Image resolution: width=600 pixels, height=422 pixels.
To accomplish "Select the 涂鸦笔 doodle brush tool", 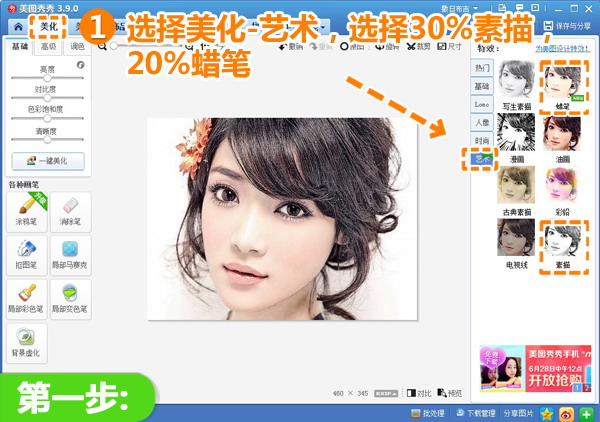I will (x=27, y=212).
